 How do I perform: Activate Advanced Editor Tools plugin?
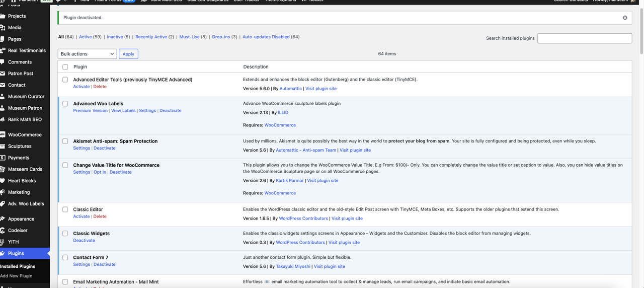(x=82, y=87)
